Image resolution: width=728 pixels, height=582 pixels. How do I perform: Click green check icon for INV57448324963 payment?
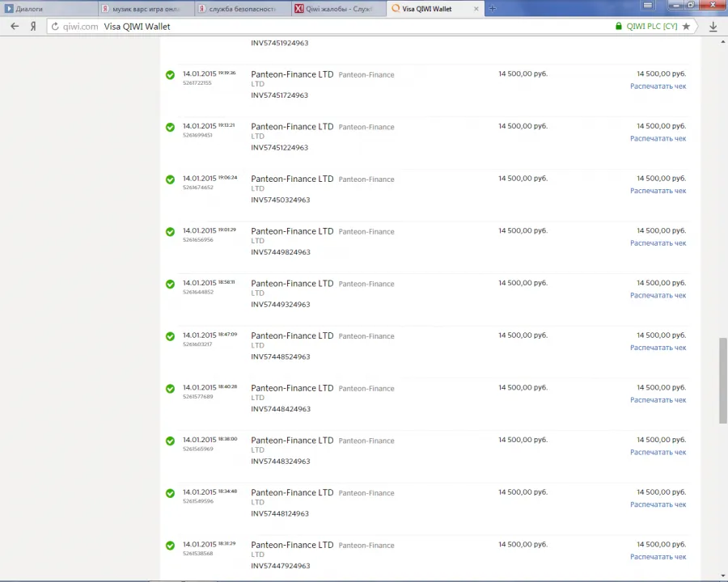(171, 441)
